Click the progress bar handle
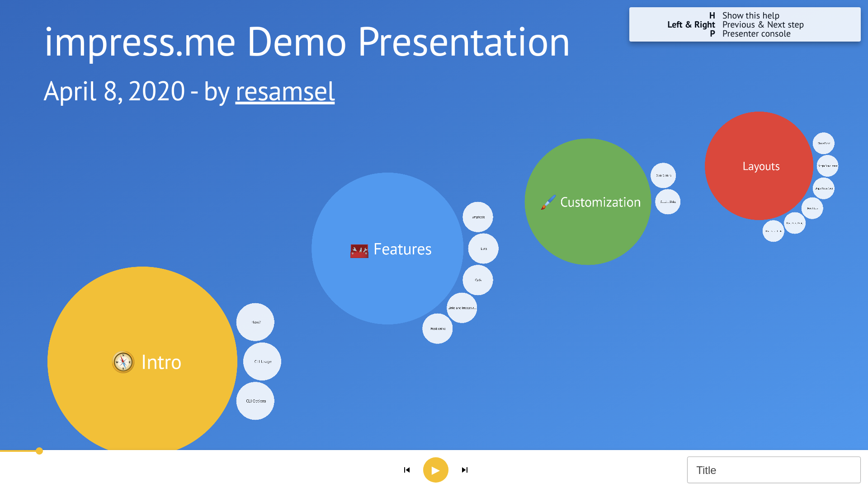This screenshot has height=488, width=868. point(39,451)
